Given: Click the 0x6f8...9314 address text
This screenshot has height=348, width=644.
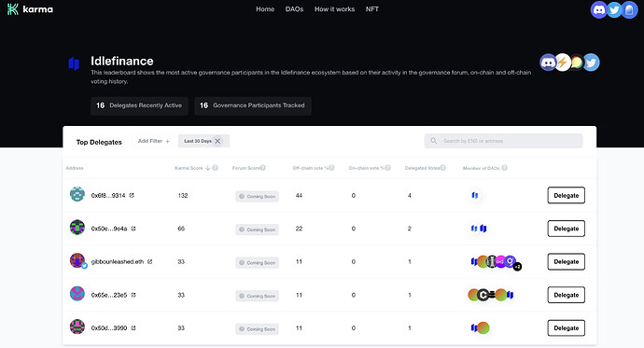Looking at the screenshot, I should pos(108,195).
